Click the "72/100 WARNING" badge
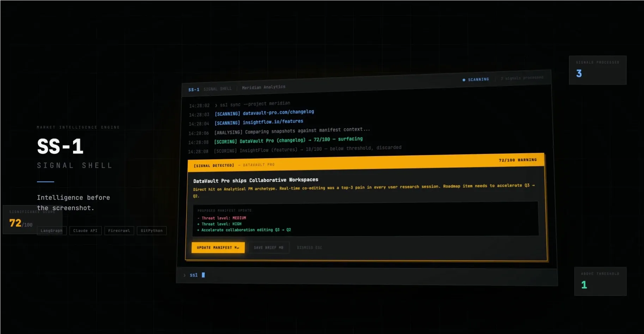This screenshot has height=334, width=644. (518, 160)
